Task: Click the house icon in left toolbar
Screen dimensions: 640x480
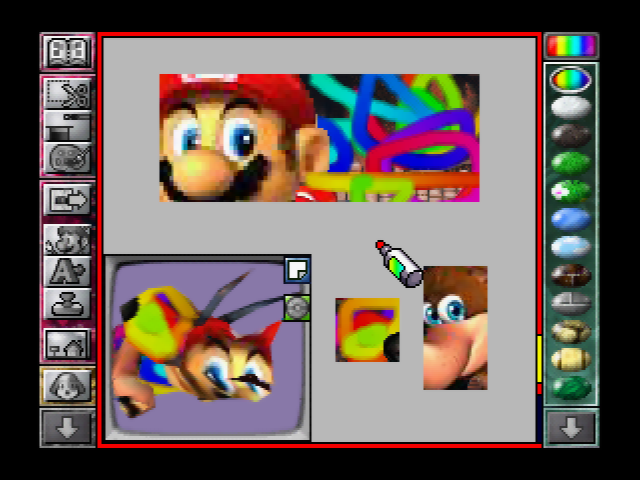Action: tap(68, 345)
